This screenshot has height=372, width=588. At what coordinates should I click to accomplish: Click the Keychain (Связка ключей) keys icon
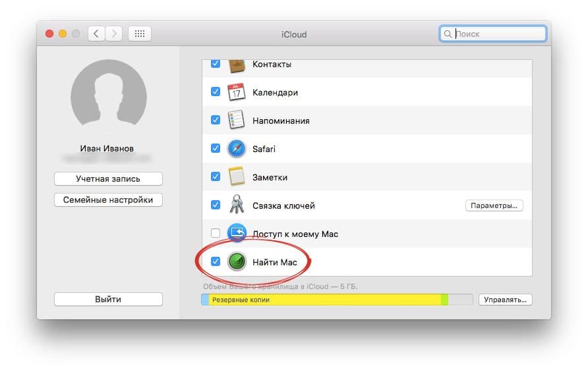pos(236,205)
